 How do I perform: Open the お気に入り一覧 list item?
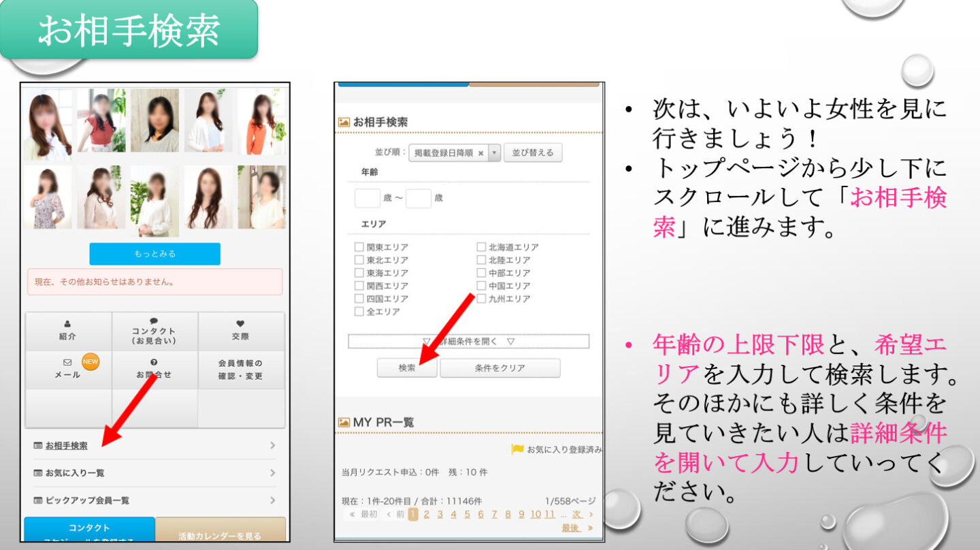[x=155, y=473]
